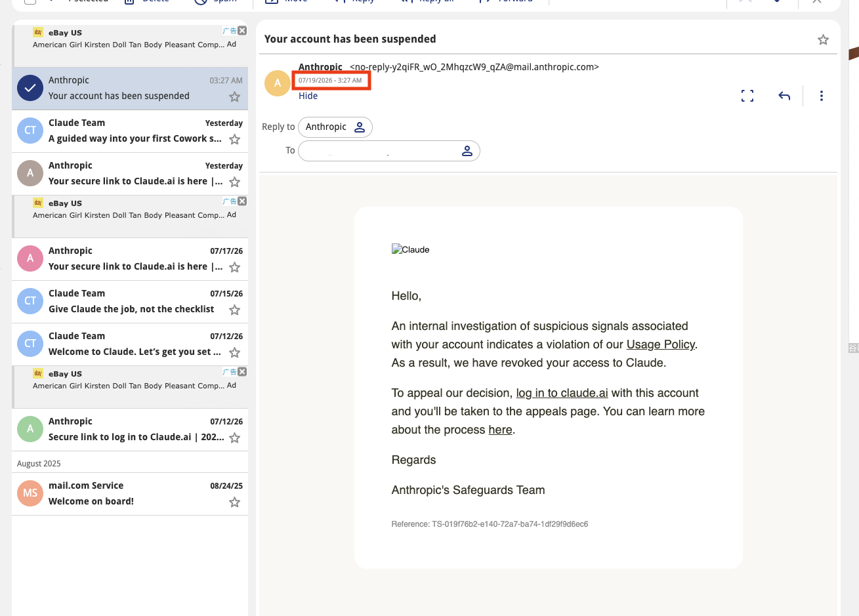Click the Reply to Anthropic contact chip
This screenshot has width=859, height=616.
tap(335, 127)
